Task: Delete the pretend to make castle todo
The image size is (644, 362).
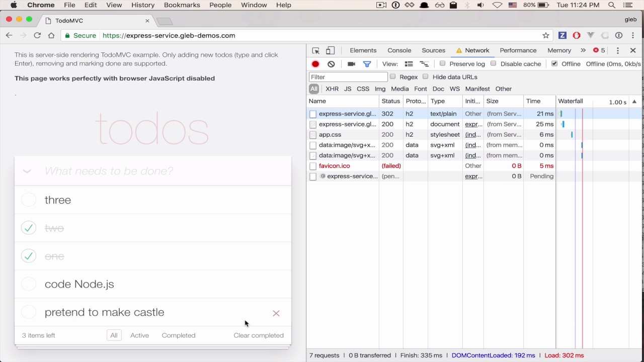Action: coord(276,313)
